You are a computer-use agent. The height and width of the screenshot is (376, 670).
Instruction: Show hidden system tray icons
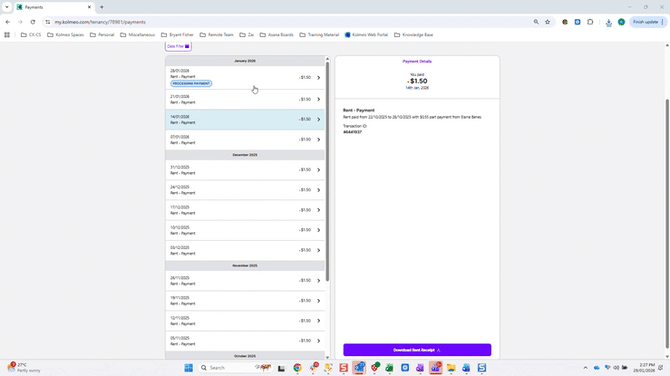coord(585,367)
